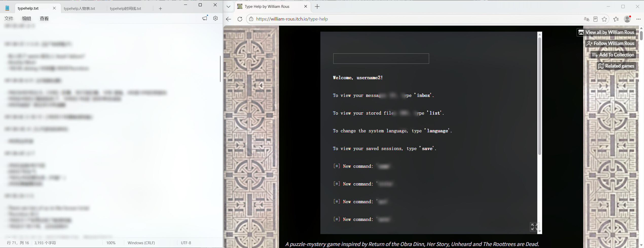The width and height of the screenshot is (644, 248).
Task: Open Related games link
Action: [x=616, y=66]
